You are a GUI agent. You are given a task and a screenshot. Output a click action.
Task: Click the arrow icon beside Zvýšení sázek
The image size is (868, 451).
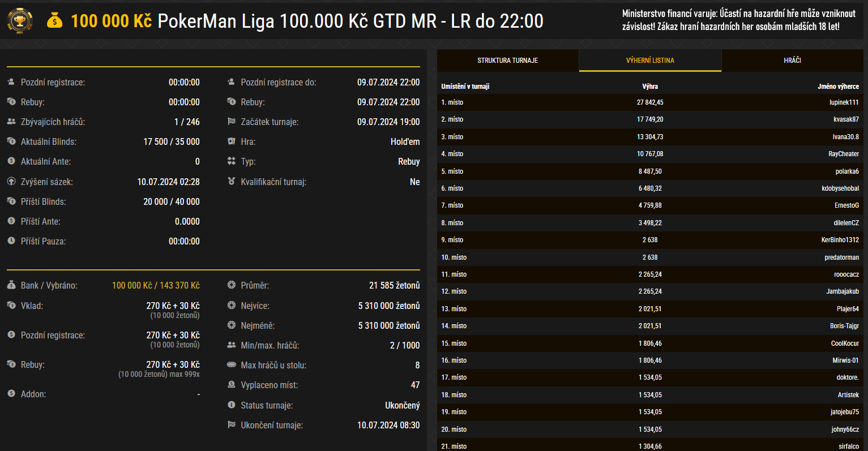tap(11, 182)
